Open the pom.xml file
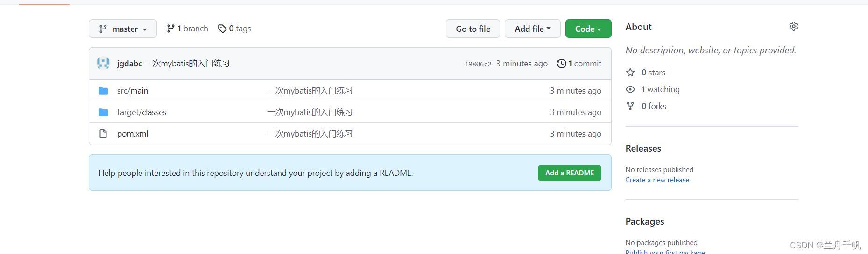This screenshot has width=868, height=254. pos(133,134)
